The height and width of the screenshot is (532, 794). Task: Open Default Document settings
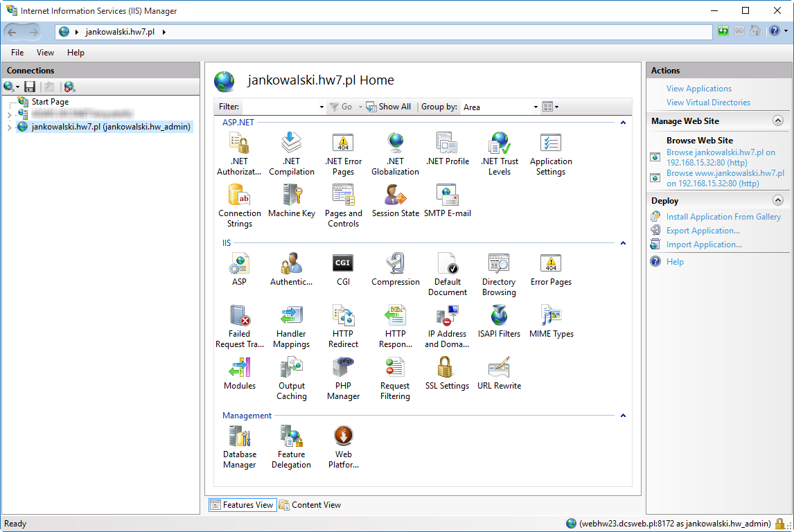pyautogui.click(x=447, y=274)
